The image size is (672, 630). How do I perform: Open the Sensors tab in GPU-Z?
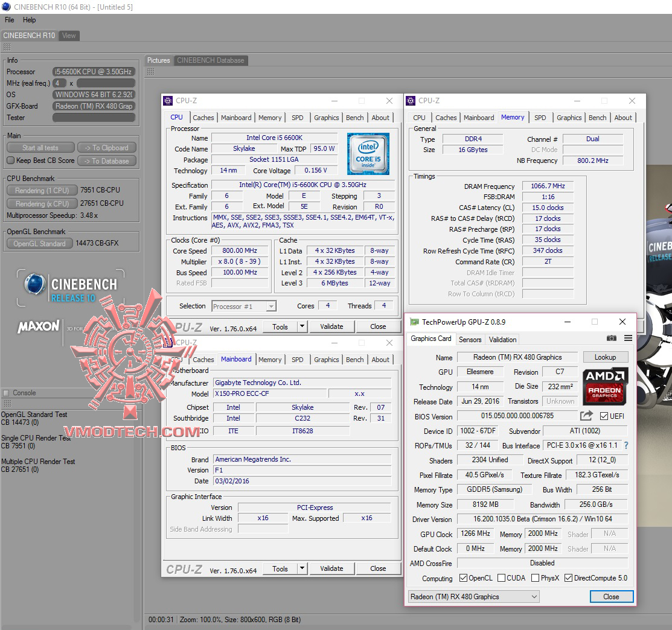click(x=470, y=340)
